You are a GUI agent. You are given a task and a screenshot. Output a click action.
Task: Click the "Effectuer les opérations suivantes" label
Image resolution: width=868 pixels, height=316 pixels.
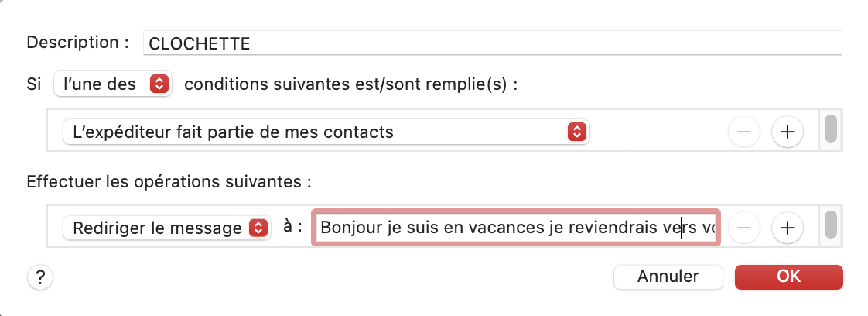coord(169,182)
